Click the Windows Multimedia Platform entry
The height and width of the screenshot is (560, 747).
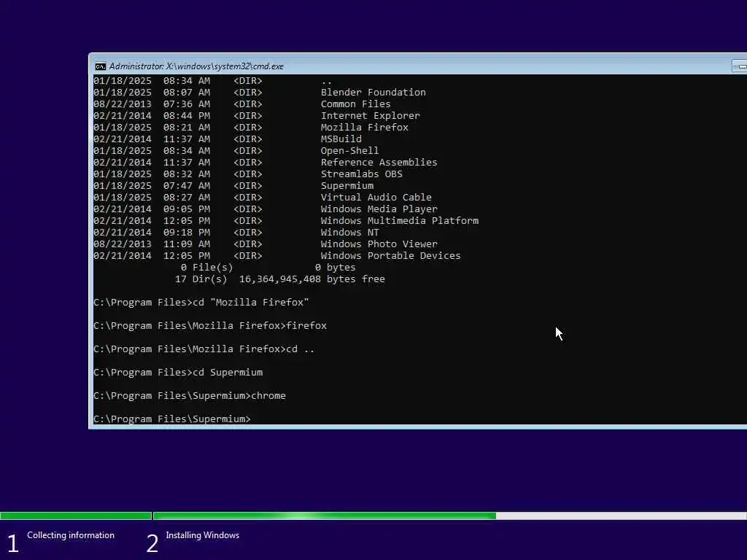400,220
